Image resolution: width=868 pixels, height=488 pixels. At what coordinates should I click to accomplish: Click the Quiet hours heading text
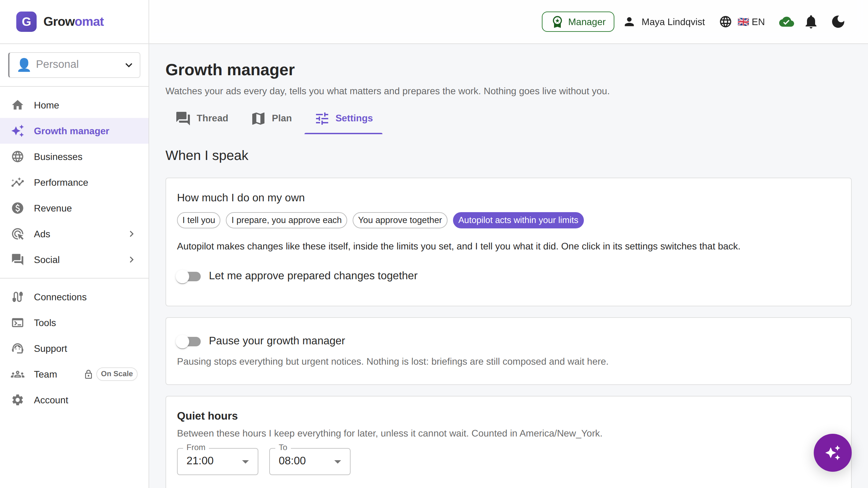tap(207, 416)
